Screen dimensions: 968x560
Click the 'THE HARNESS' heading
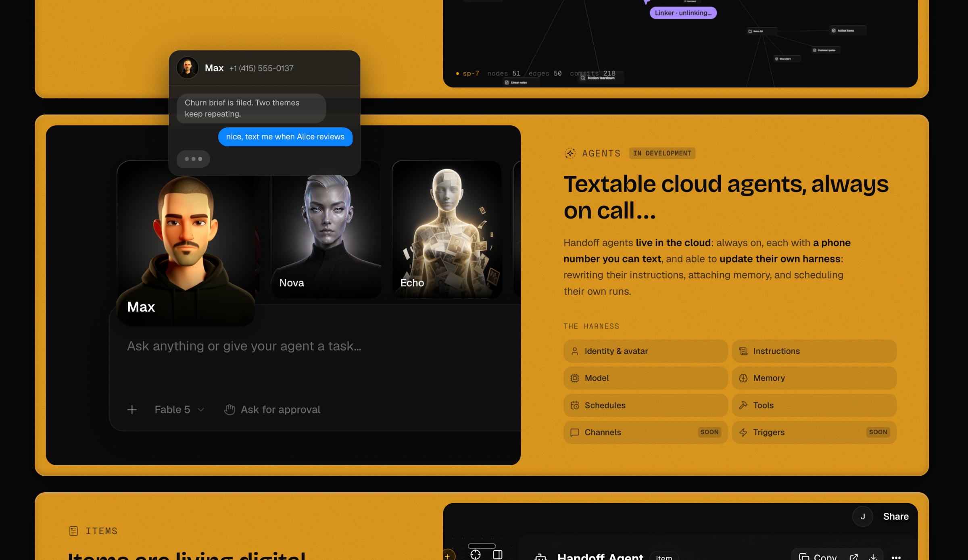coord(591,326)
